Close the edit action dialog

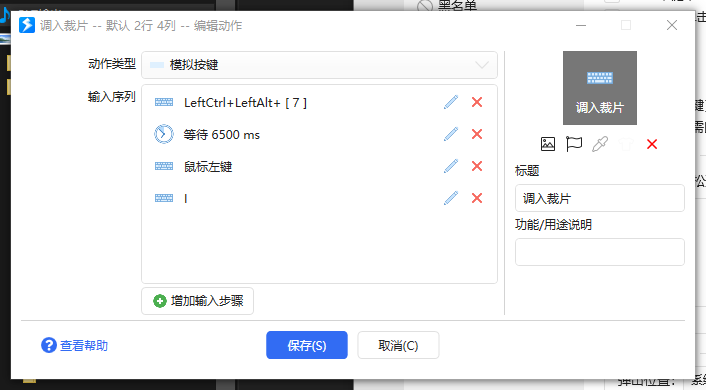click(672, 25)
